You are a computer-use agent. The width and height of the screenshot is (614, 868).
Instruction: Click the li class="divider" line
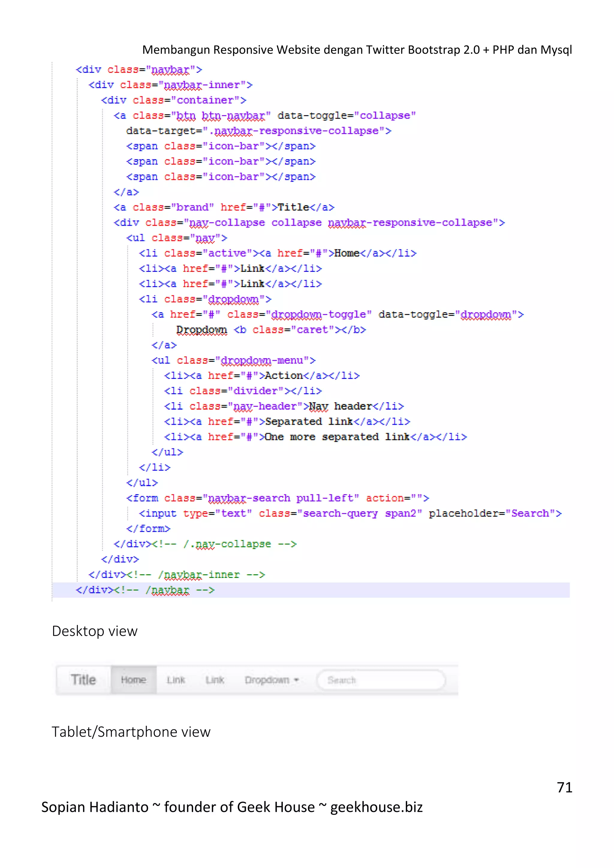coord(243,391)
